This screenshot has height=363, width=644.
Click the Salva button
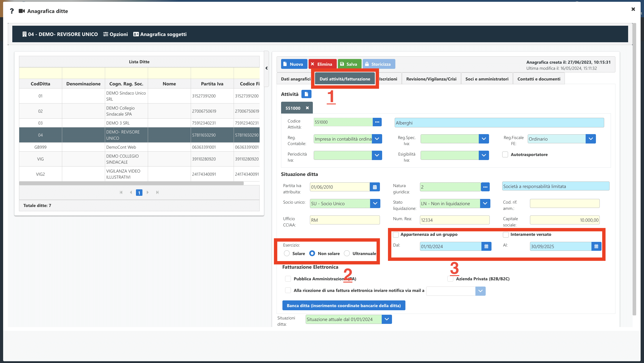pos(349,64)
